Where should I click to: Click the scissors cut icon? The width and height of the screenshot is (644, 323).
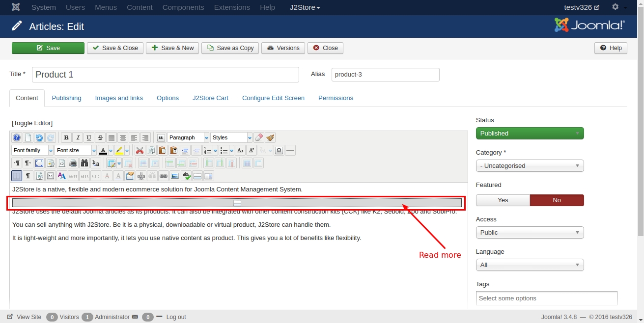click(x=140, y=151)
